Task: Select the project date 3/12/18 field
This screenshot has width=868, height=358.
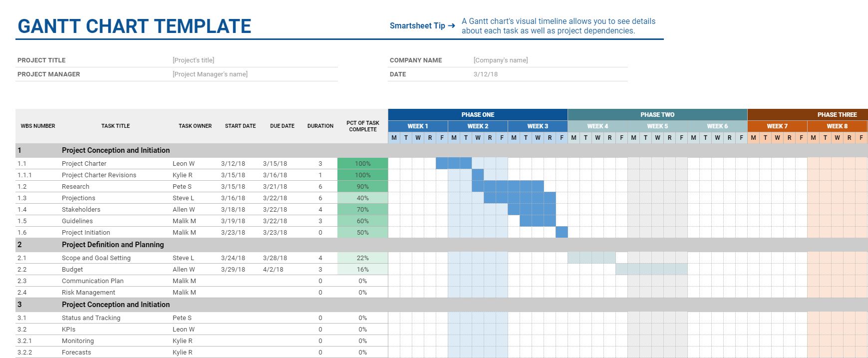Action: click(x=486, y=74)
